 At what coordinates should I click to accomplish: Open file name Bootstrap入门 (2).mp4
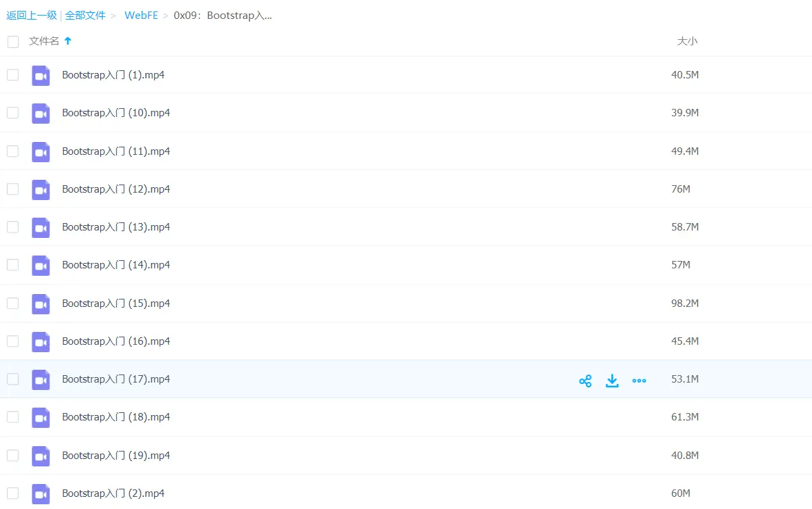[x=113, y=493]
